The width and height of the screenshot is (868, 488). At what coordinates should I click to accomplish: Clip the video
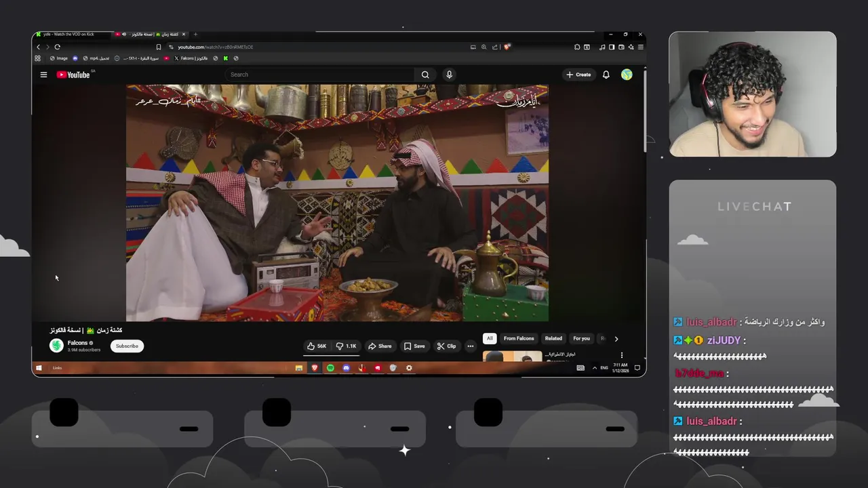click(x=446, y=346)
